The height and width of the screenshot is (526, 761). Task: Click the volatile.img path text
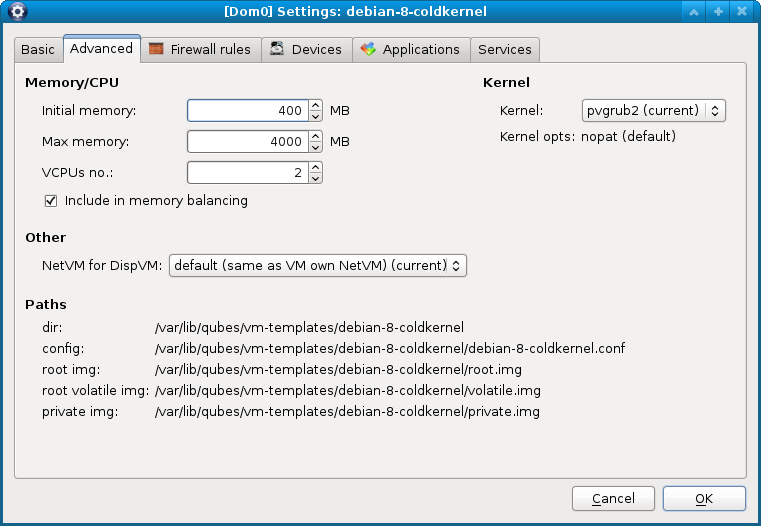click(347, 391)
